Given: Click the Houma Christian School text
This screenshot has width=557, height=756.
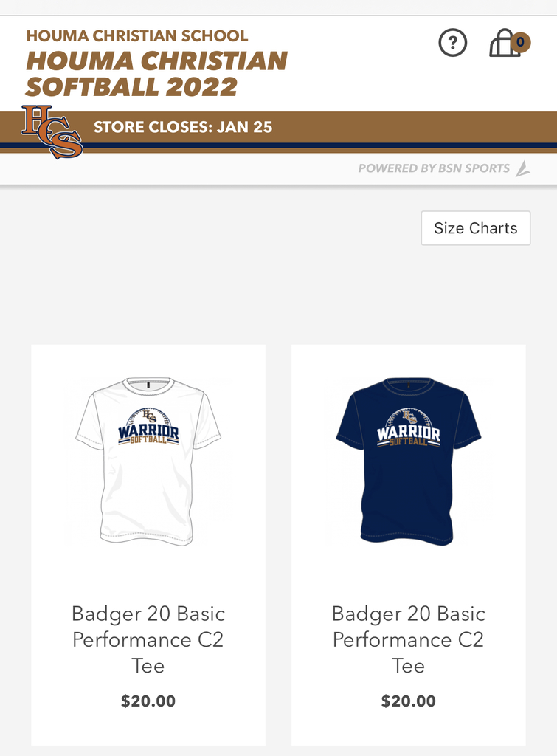Looking at the screenshot, I should tap(137, 35).
